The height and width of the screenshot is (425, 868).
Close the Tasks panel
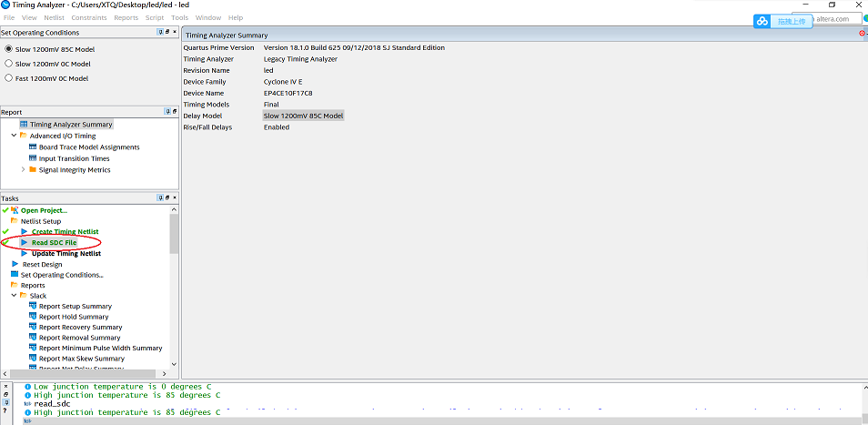pos(175,198)
